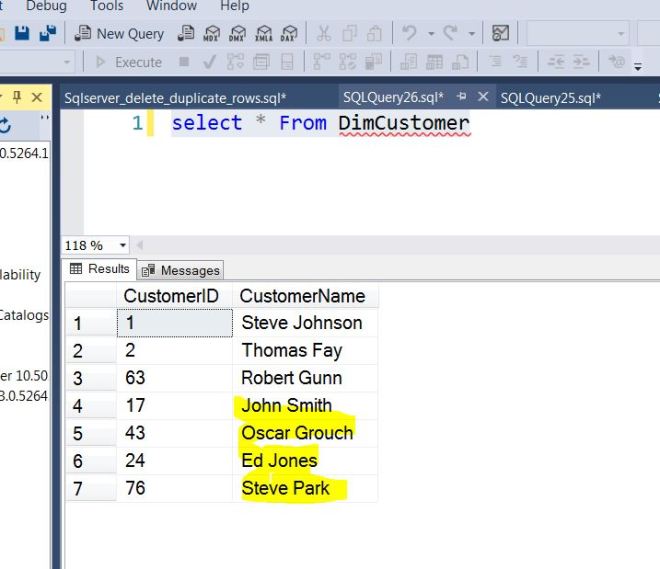Pin the SQLQuery26.sql tab
The width and height of the screenshot is (660, 569).
[x=462, y=97]
